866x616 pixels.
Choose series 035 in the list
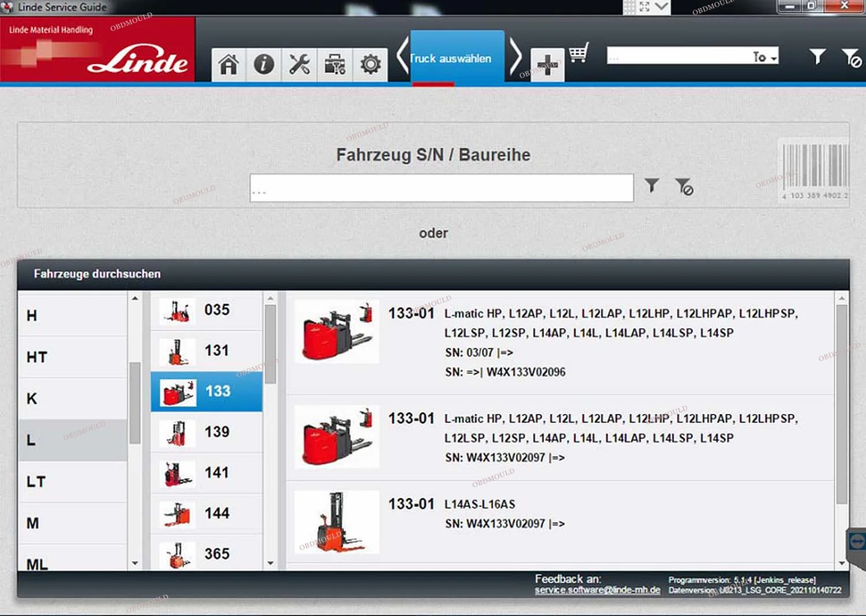(x=207, y=310)
